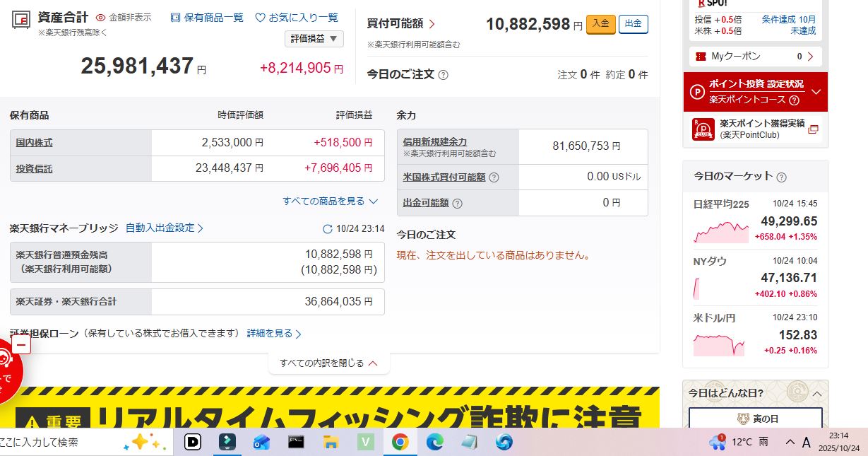Open File Explorer from the taskbar

[331, 443]
